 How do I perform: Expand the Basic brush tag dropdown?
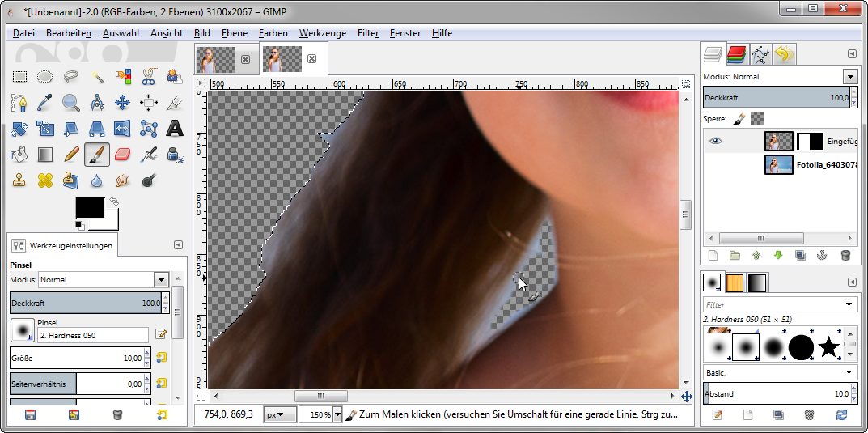[x=849, y=372]
